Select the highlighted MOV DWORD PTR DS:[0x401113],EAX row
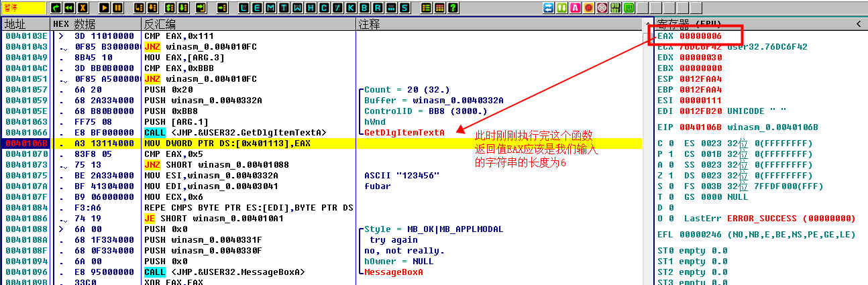Viewport: 868px width, 285px height. (x=321, y=144)
